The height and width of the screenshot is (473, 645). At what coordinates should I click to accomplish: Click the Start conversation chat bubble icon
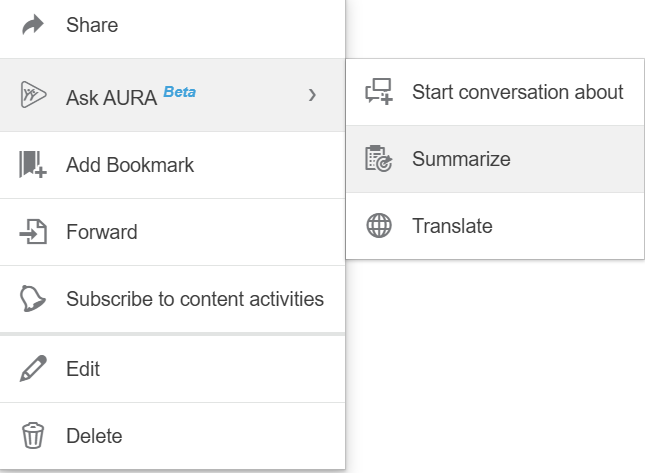[379, 92]
